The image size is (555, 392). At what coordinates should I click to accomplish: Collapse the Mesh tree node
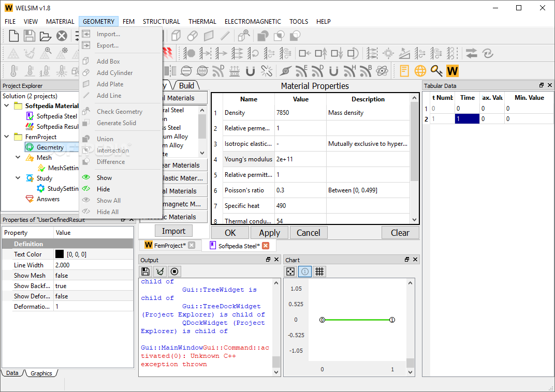(18, 157)
